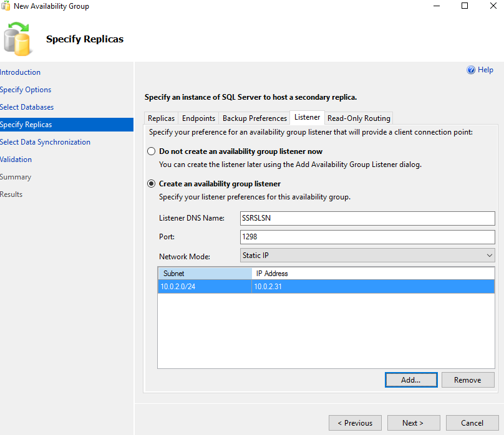Go to the Read-Only Routing tab

[x=359, y=118]
